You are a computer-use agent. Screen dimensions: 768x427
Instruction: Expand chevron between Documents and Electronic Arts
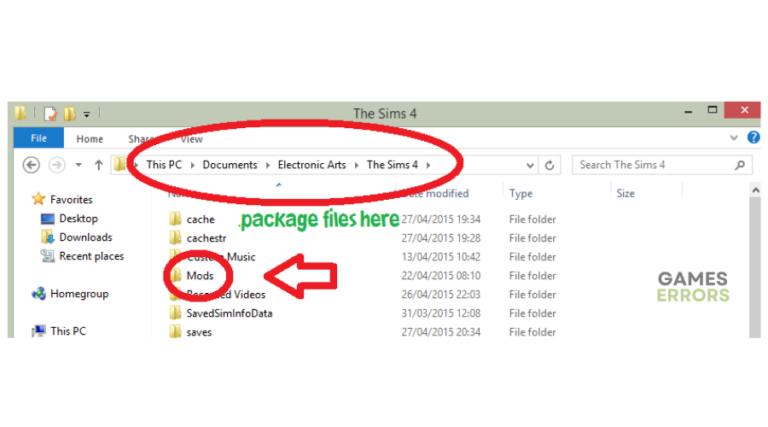tap(268, 166)
